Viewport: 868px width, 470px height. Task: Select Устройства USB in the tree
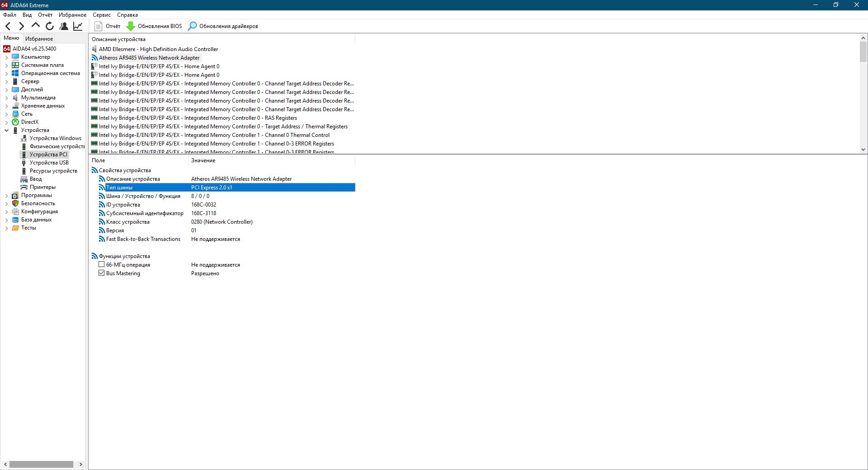coord(49,163)
